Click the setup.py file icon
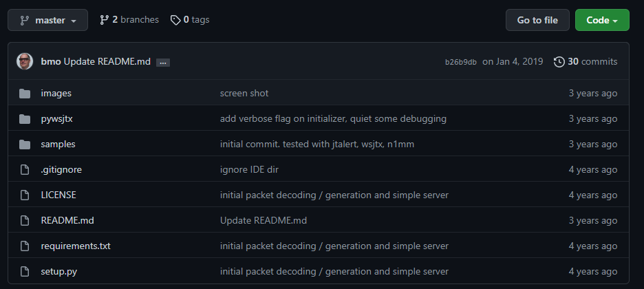 (25, 272)
